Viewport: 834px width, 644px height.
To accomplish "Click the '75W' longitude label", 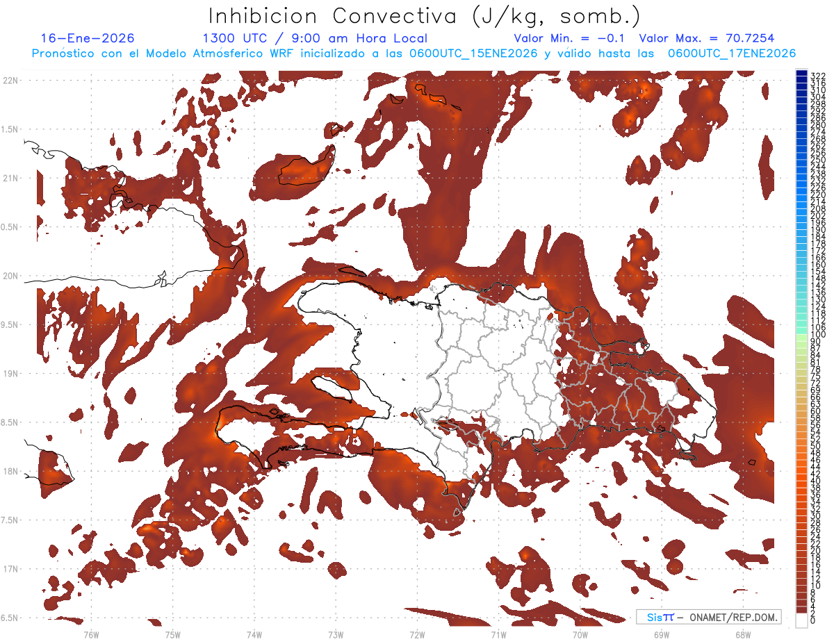I will point(173,634).
